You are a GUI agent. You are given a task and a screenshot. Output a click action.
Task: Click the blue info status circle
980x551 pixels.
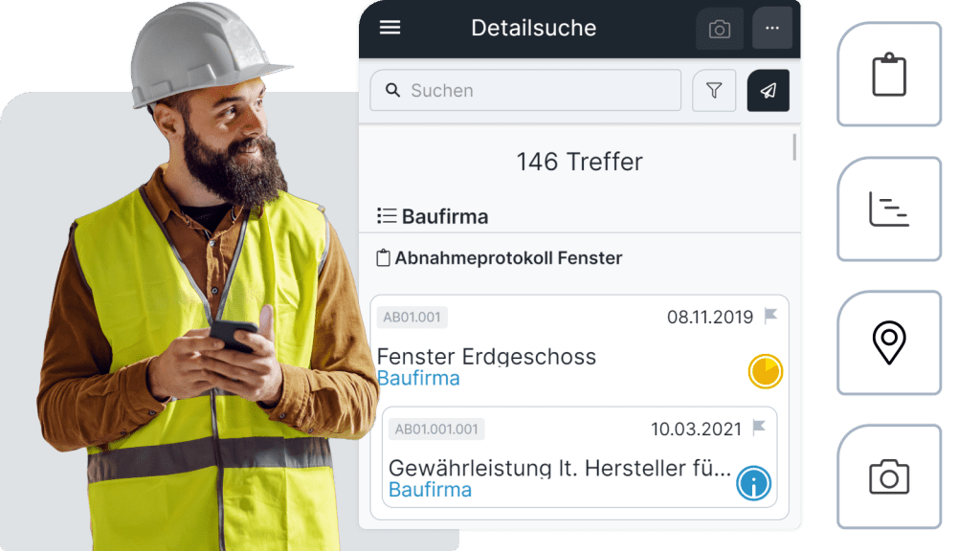click(753, 483)
